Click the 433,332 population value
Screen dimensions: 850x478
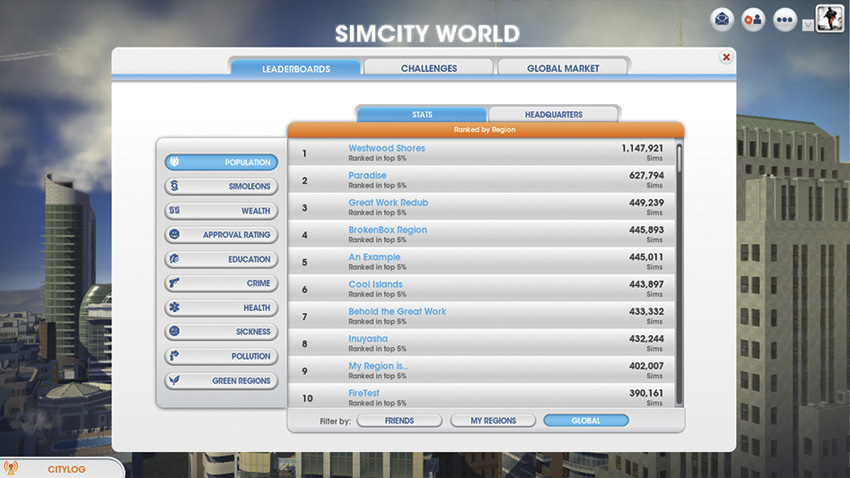[x=646, y=311]
